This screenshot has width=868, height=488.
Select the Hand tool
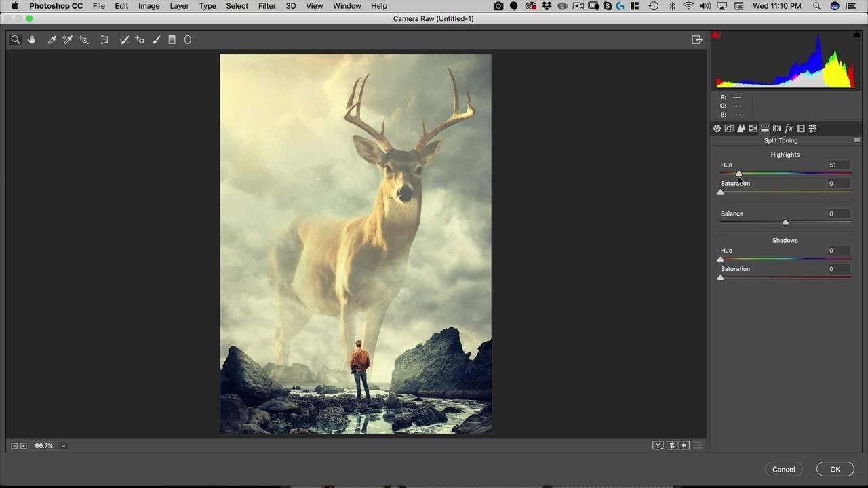[x=31, y=40]
